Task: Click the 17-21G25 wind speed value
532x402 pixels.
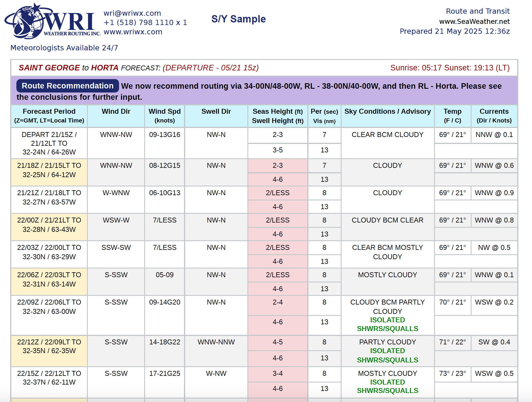Action: point(165,373)
